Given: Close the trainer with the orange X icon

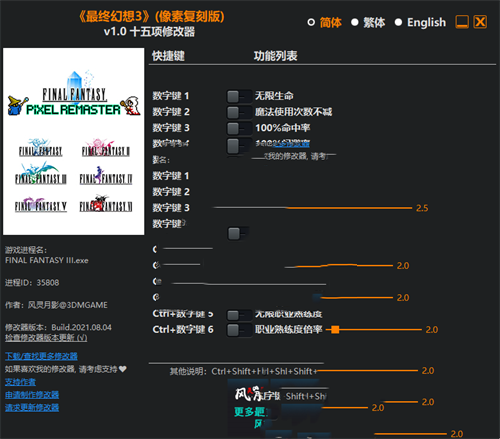Looking at the screenshot, I should tap(480, 22).
